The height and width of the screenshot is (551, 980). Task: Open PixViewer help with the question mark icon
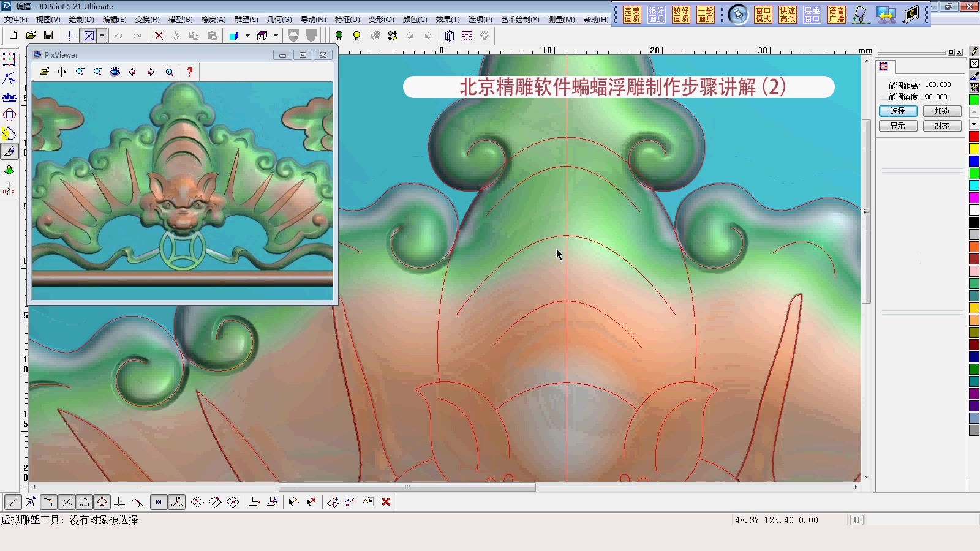coord(190,72)
